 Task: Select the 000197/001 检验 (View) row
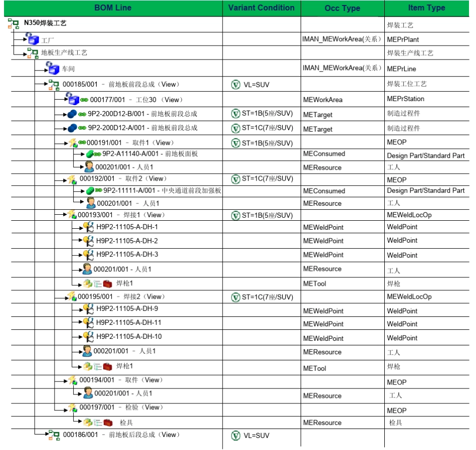(x=240, y=409)
